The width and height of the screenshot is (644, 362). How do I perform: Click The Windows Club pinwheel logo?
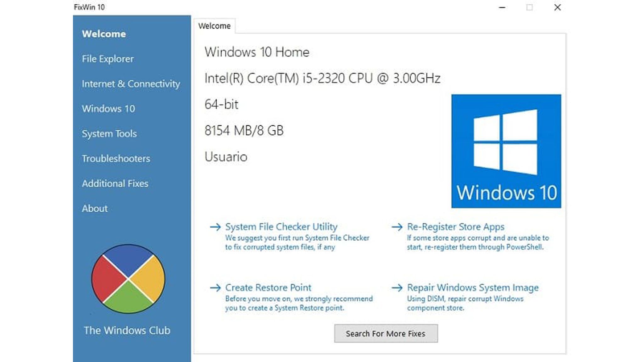pos(128,278)
